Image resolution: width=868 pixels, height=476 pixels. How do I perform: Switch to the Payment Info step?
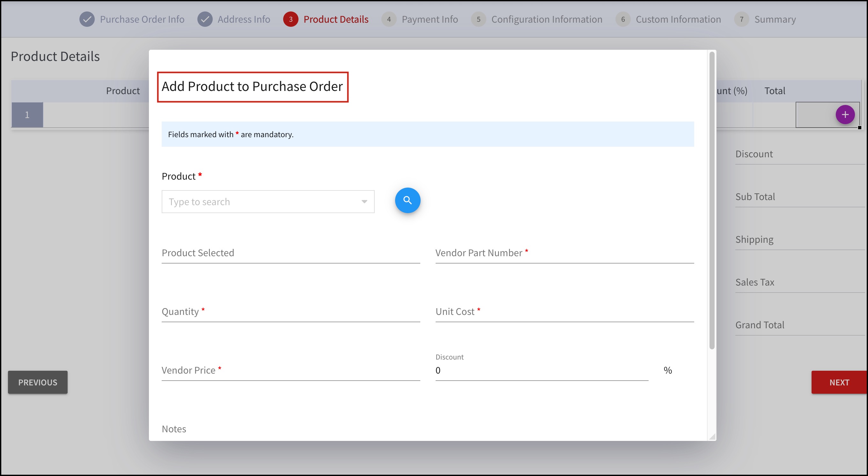pyautogui.click(x=430, y=19)
